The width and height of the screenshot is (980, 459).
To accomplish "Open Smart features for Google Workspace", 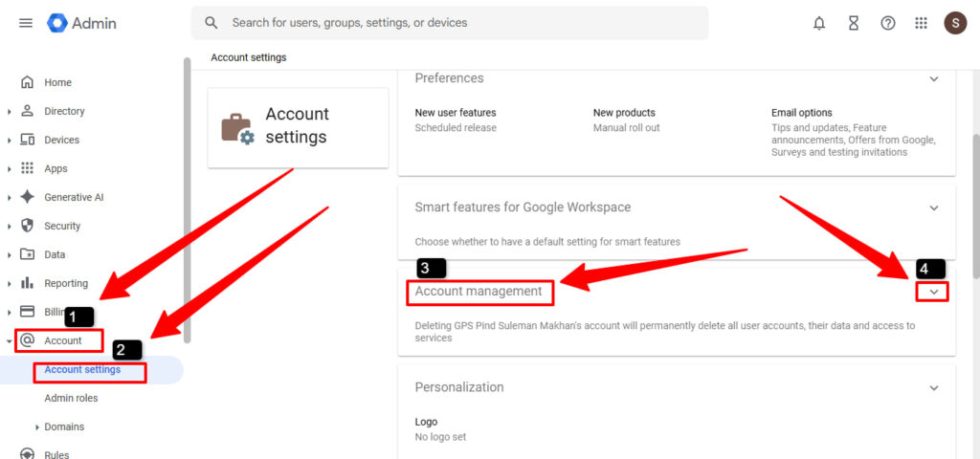I will [x=523, y=207].
